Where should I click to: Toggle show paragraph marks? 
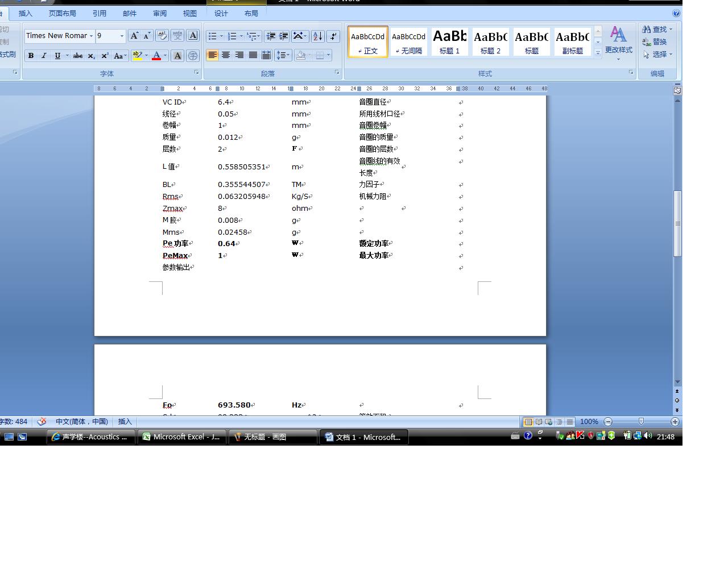click(x=333, y=36)
